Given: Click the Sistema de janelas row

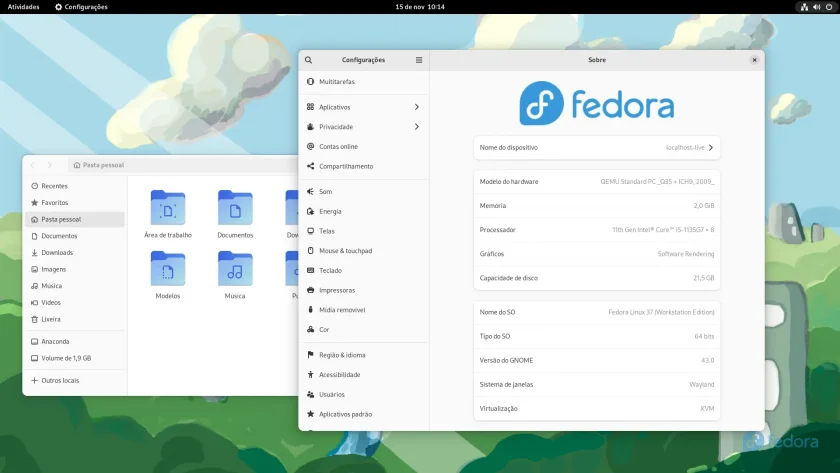Looking at the screenshot, I should (597, 385).
